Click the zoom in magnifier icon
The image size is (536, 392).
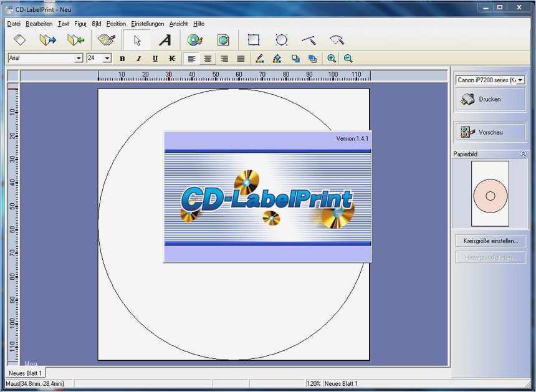[332, 58]
